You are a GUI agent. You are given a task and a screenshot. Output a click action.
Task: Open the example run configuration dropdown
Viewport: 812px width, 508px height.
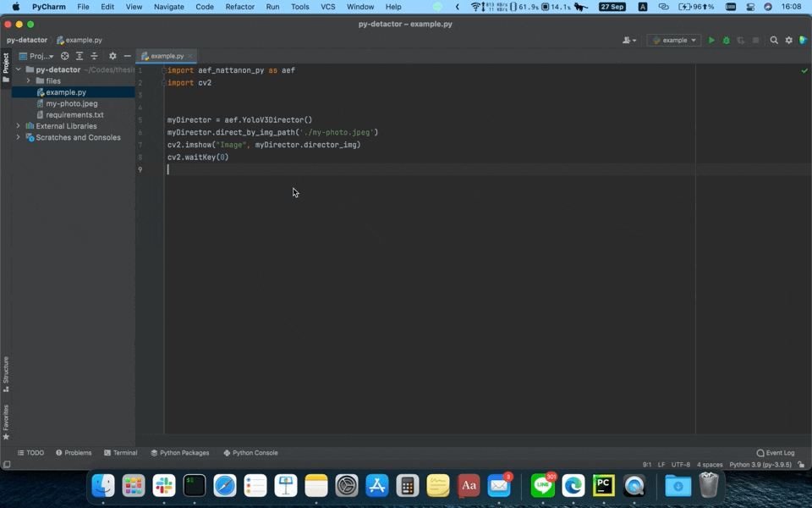pyautogui.click(x=674, y=40)
